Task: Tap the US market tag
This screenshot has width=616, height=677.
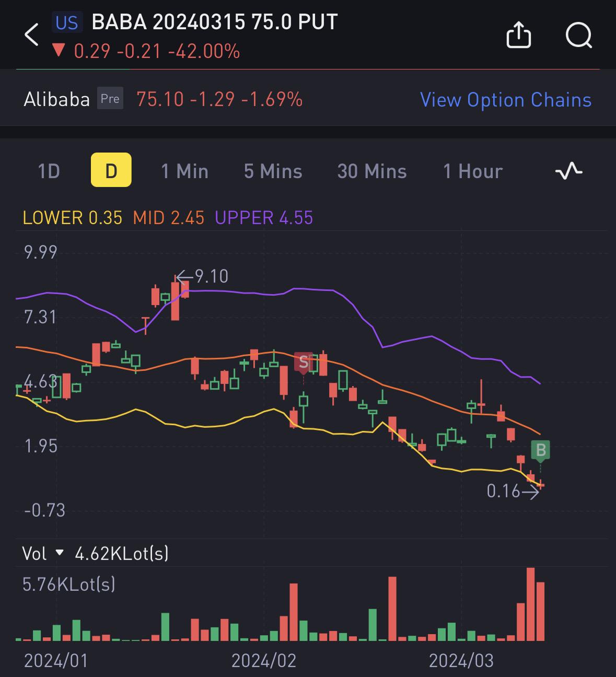Action: pos(66,22)
